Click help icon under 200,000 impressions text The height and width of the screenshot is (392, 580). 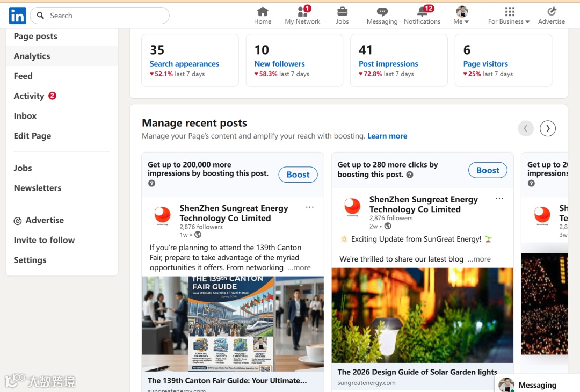pyautogui.click(x=151, y=183)
